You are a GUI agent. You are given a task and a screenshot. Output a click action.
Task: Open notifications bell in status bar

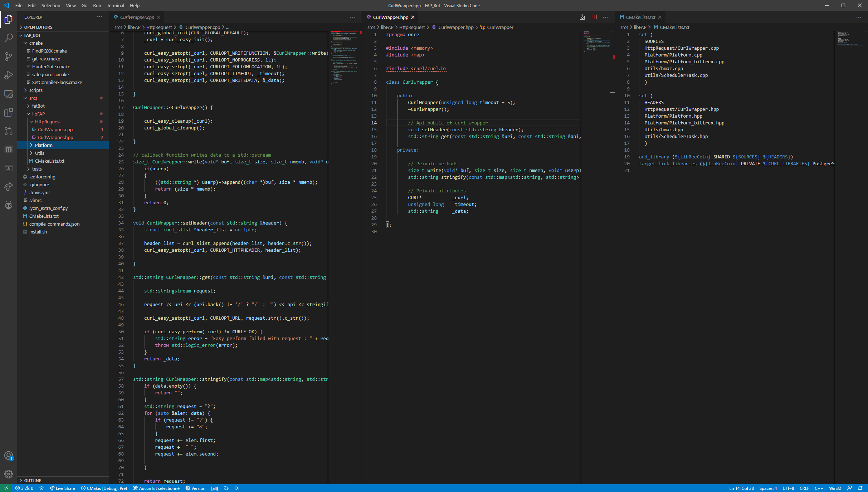point(860,488)
